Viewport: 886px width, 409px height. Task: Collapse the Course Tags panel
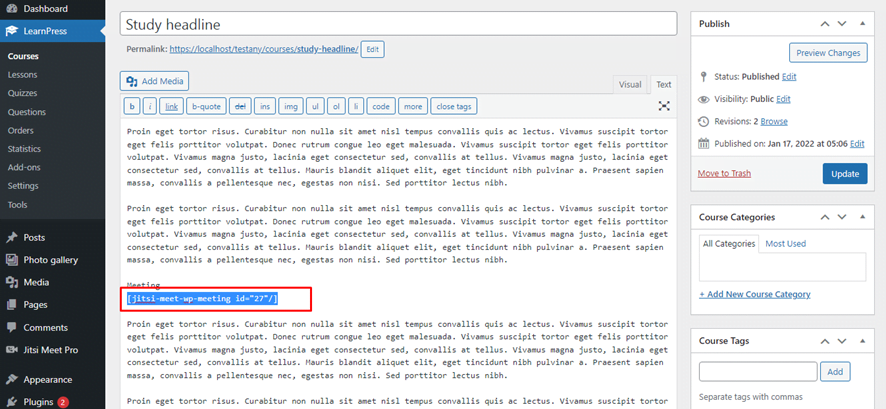pyautogui.click(x=862, y=341)
